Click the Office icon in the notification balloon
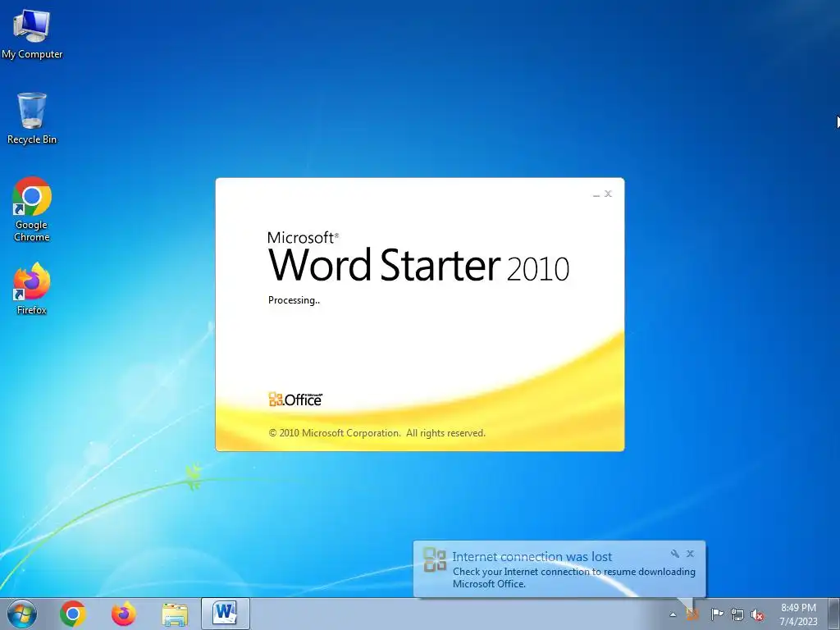The width and height of the screenshot is (840, 630). [435, 559]
